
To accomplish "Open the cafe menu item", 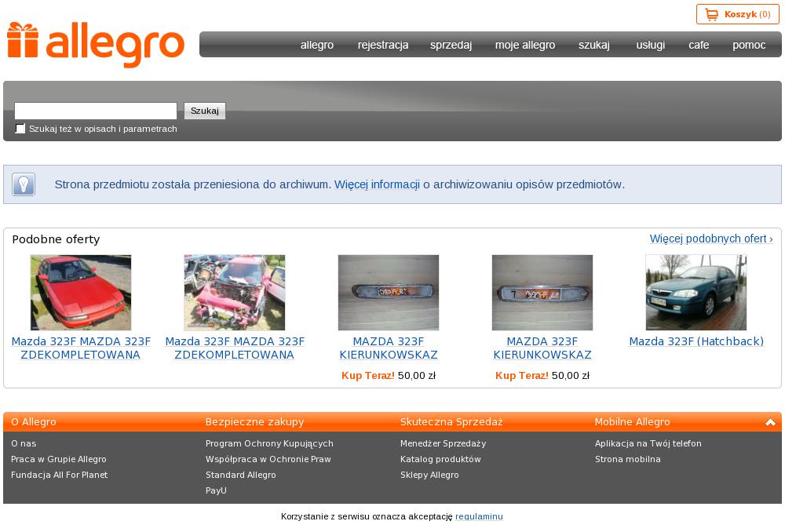I will [699, 45].
